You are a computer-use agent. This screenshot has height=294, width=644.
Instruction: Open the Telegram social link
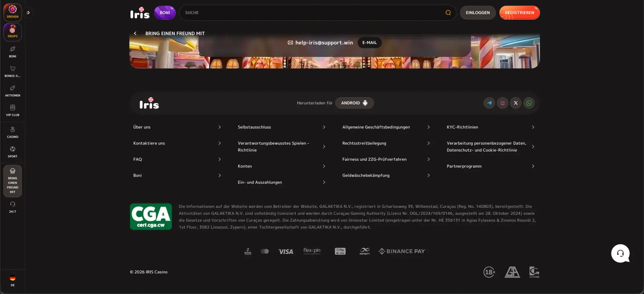tap(489, 103)
